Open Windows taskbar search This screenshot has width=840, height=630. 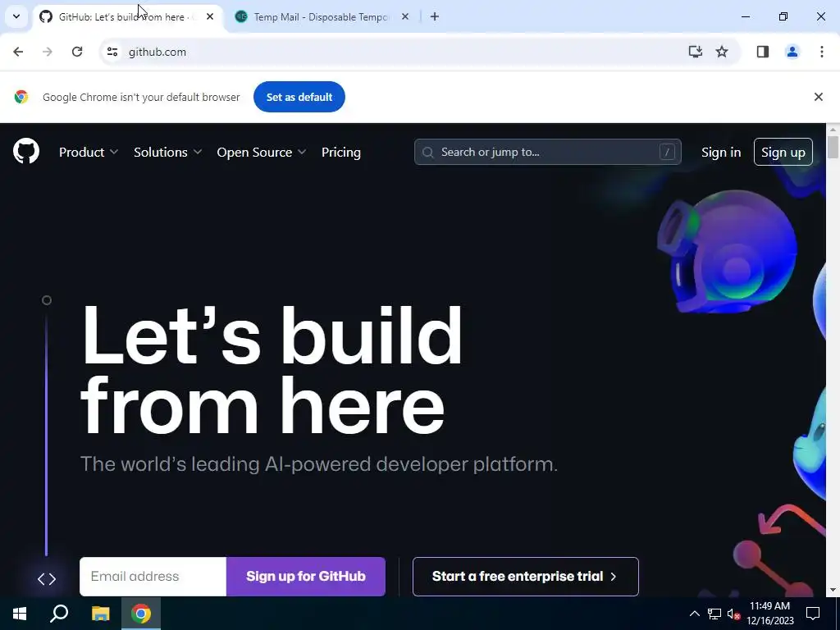[59, 614]
